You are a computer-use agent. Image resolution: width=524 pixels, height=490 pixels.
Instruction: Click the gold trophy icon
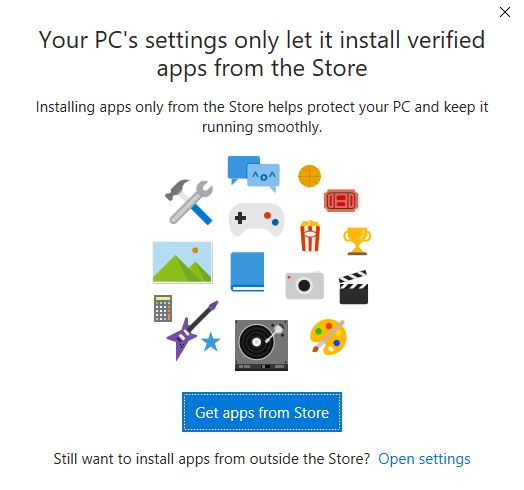(x=357, y=241)
